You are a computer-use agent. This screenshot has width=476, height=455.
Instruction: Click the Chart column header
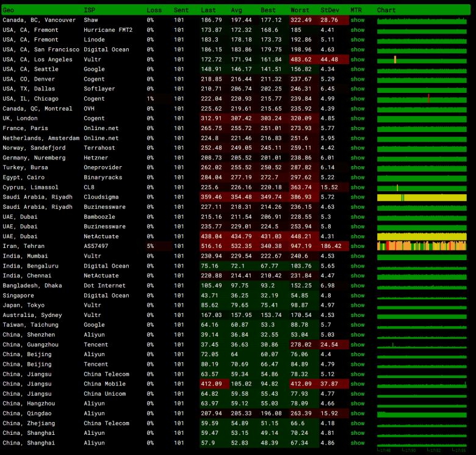[x=386, y=10]
